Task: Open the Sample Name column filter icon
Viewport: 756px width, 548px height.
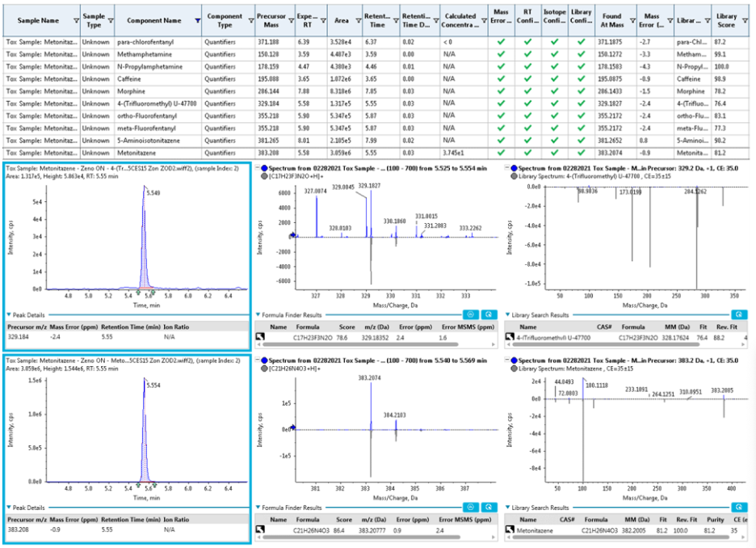Action: click(x=76, y=21)
